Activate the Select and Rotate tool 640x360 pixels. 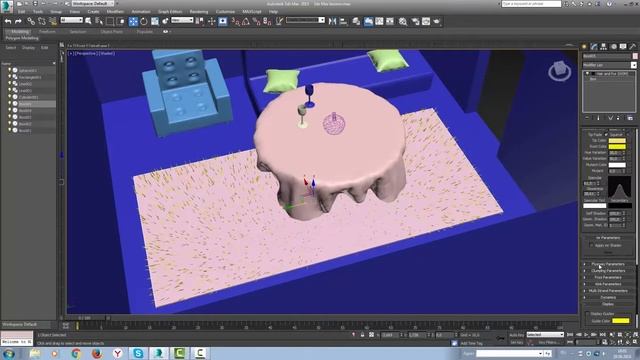[x=144, y=21]
